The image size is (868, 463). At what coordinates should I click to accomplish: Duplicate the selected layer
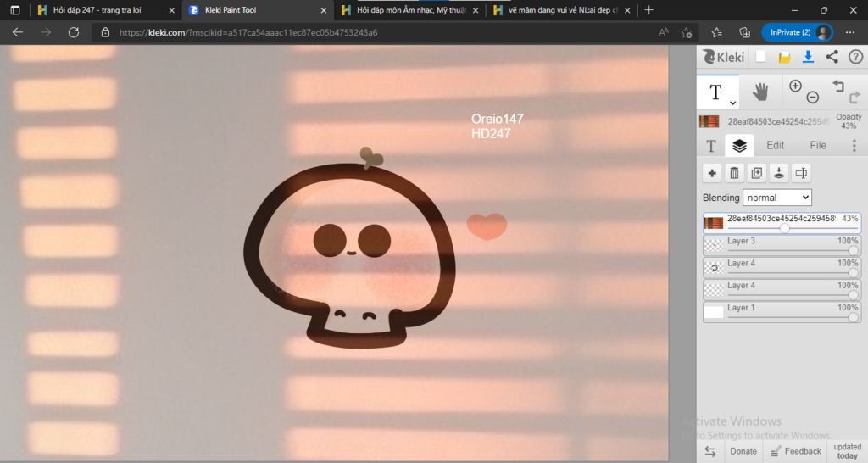point(756,173)
